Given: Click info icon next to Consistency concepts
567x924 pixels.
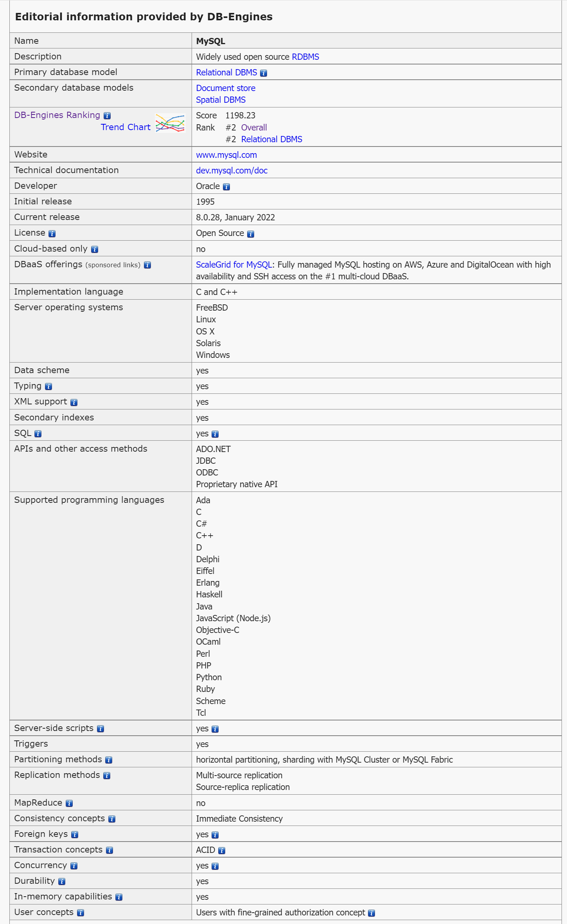Looking at the screenshot, I should pos(112,819).
